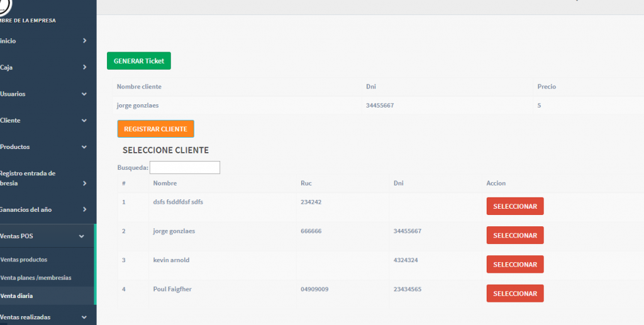
Task: Select client dsfs fsddfdsf sdfs with SELECCIONAR
Action: (514, 206)
